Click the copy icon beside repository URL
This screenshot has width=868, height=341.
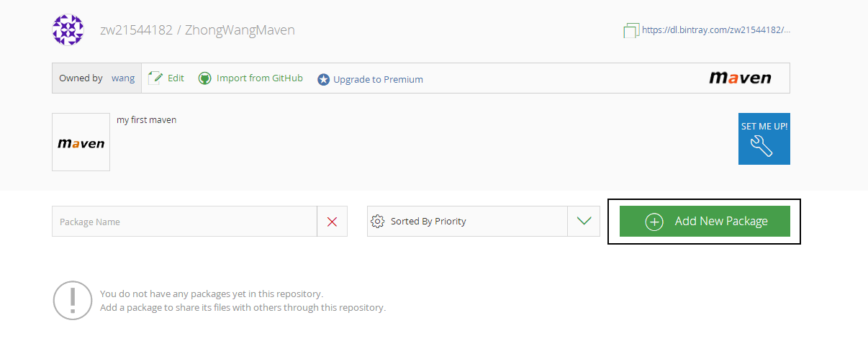630,30
